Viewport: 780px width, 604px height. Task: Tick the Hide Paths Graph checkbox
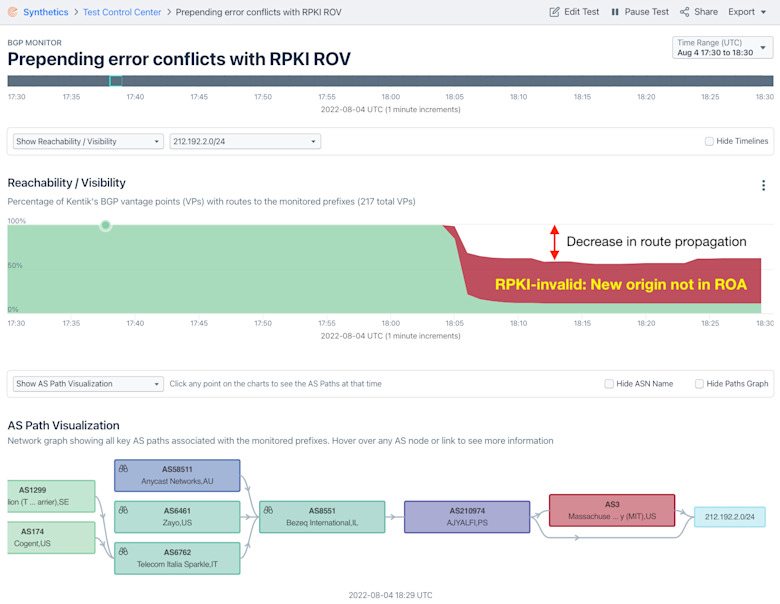[699, 384]
